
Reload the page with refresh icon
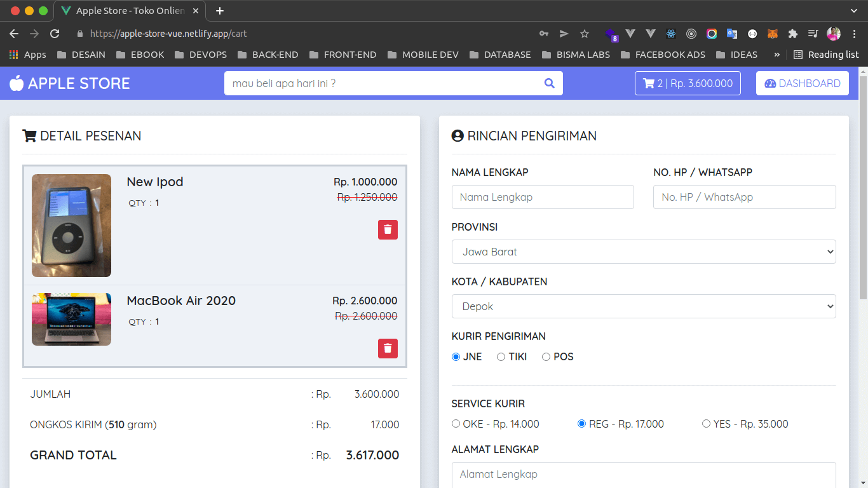[55, 34]
